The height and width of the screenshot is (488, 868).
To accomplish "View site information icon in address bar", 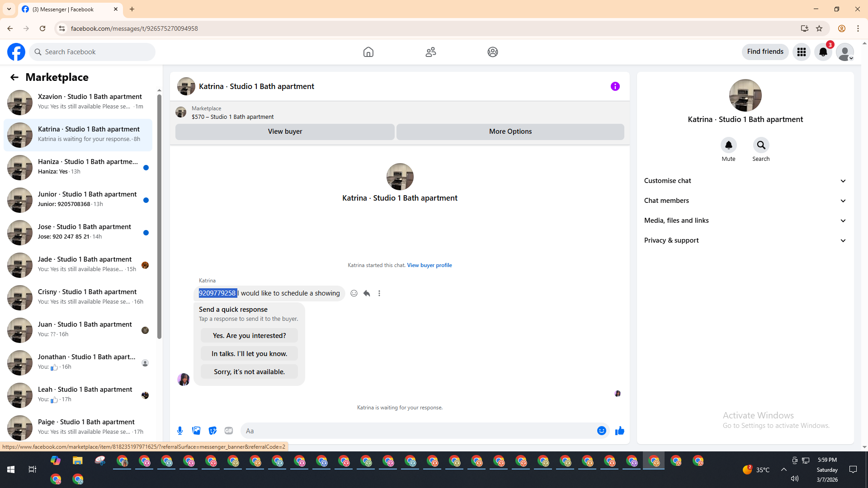I will point(62,28).
